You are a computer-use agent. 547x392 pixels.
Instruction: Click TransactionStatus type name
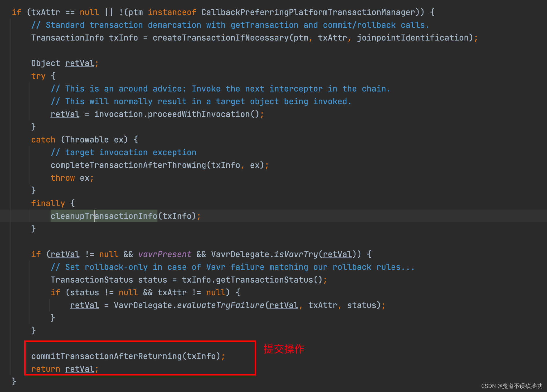[x=92, y=280]
